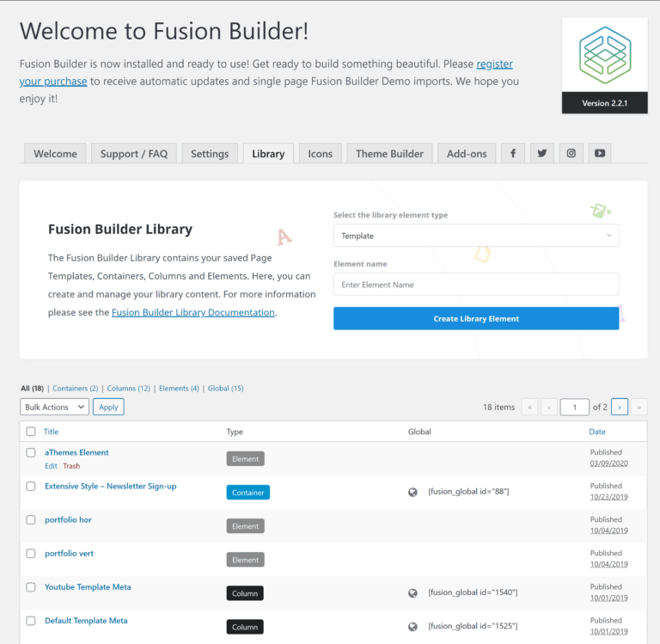
Task: Click globe icon for Youtube Template Meta
Action: coord(412,593)
